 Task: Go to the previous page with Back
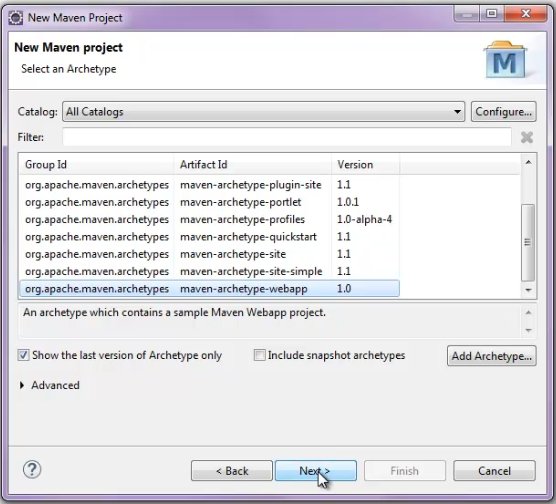232,471
